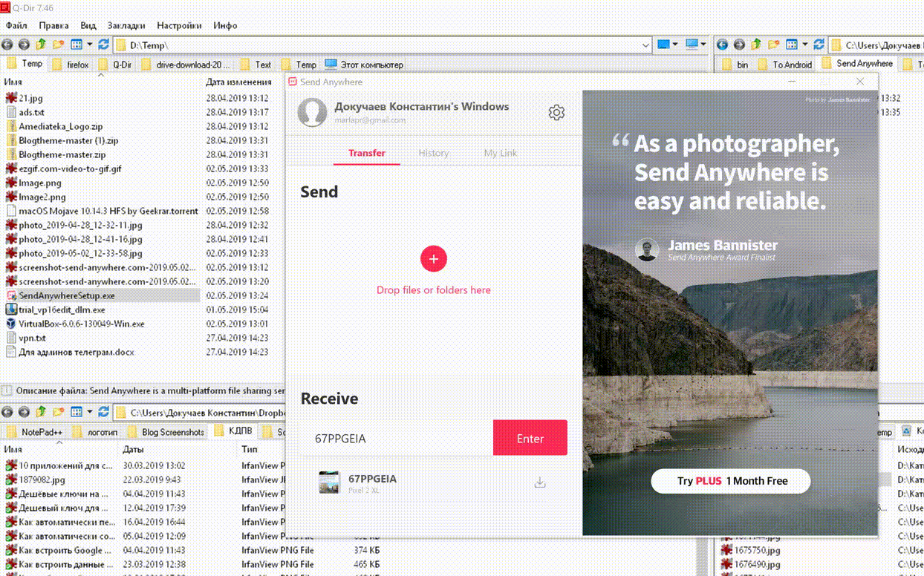
Task: Open view options arrow in top-right pane
Action: (804, 45)
